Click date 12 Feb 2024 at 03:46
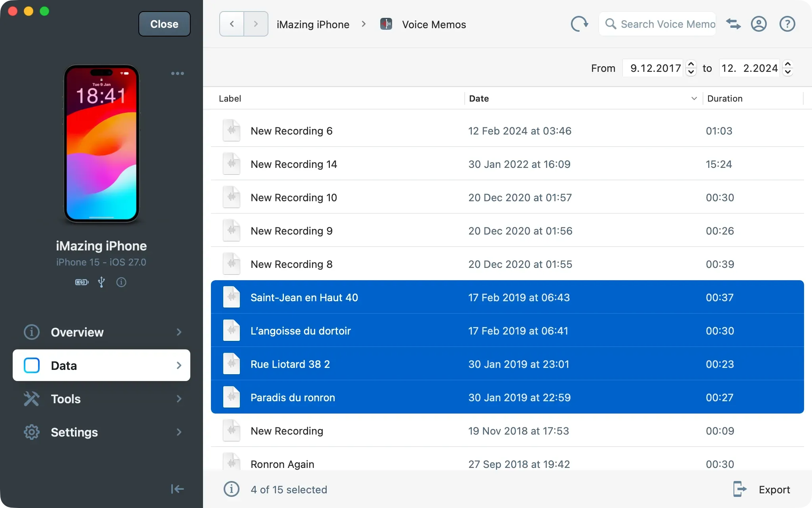The image size is (812, 508). pos(520,131)
